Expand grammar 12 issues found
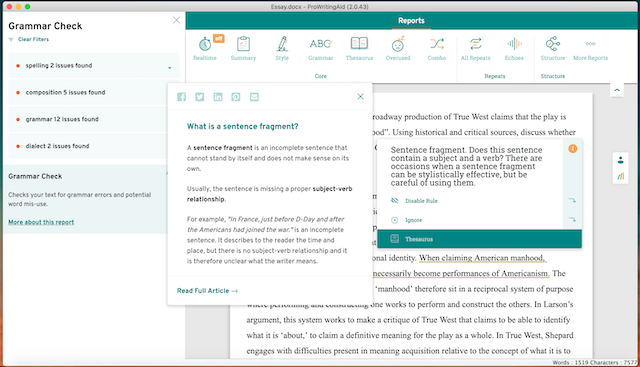The width and height of the screenshot is (640, 367). tap(88, 119)
